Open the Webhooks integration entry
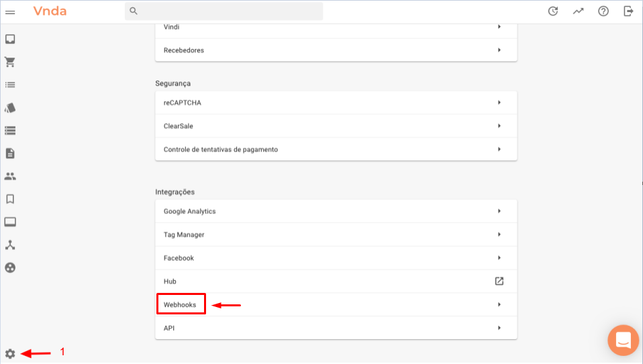This screenshot has width=643, height=364. coord(336,304)
